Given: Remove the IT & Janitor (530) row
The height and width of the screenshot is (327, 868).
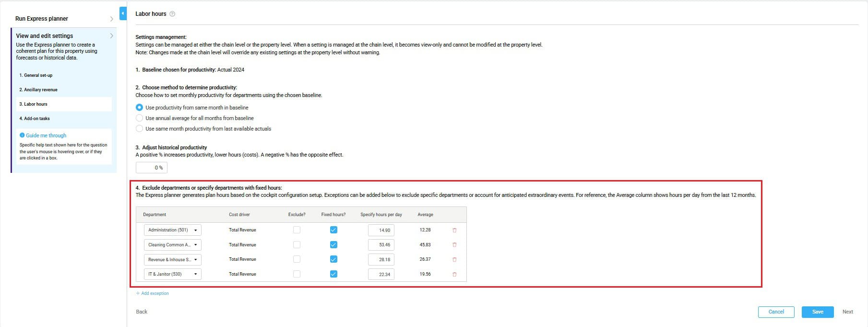Looking at the screenshot, I should click(x=454, y=275).
